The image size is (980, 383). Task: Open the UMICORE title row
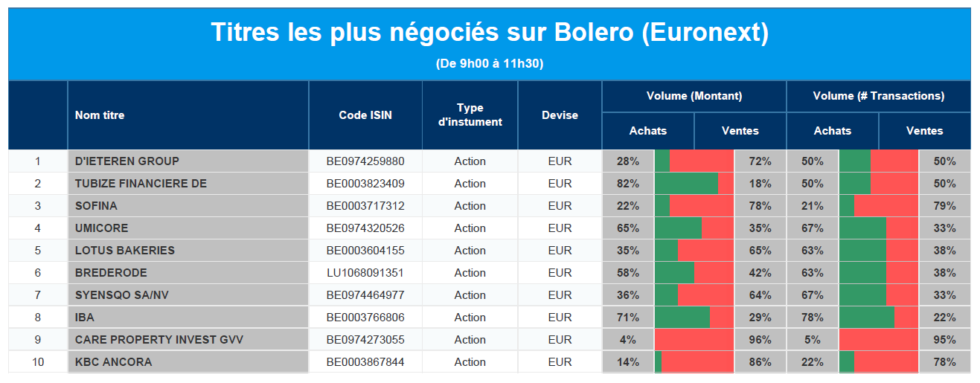[102, 228]
